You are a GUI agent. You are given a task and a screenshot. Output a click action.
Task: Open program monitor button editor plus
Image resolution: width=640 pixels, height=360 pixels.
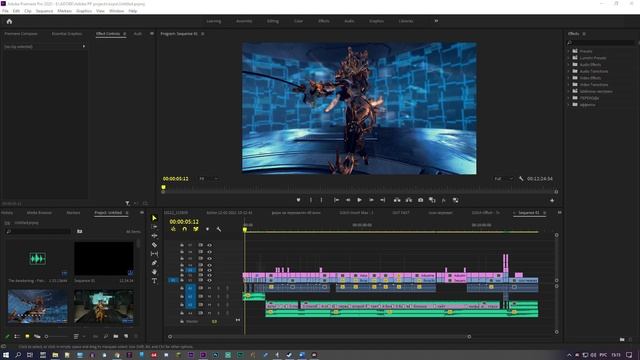(x=552, y=200)
